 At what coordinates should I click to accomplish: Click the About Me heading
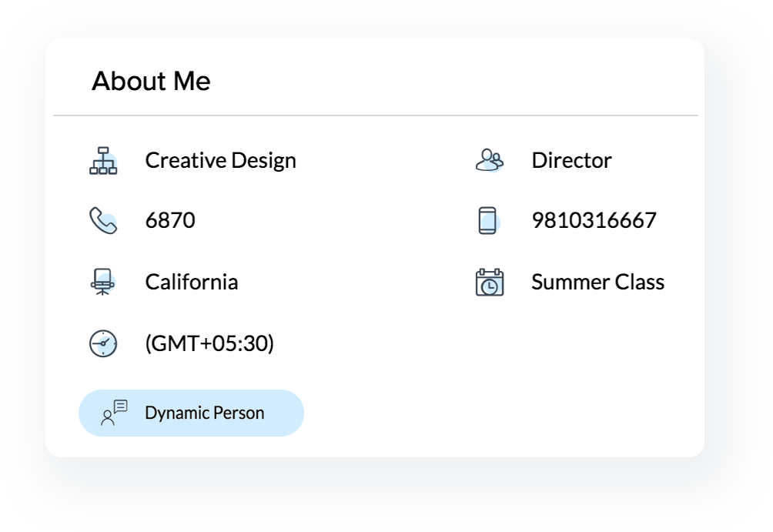click(151, 81)
